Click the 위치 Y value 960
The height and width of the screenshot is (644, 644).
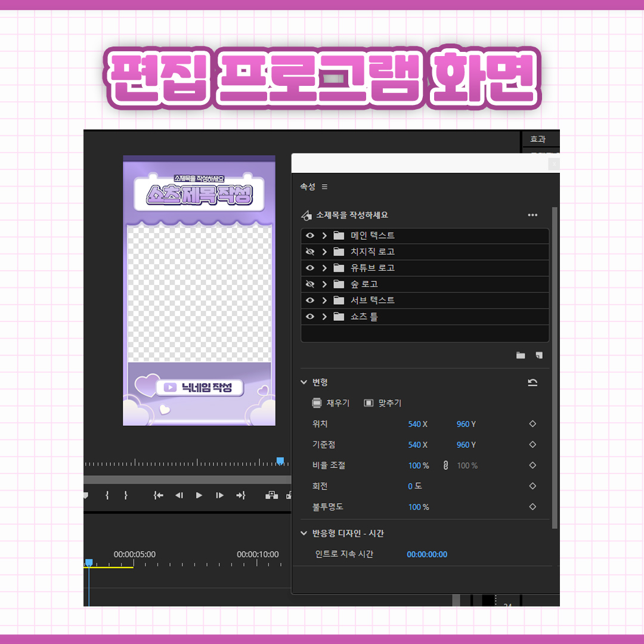463,424
